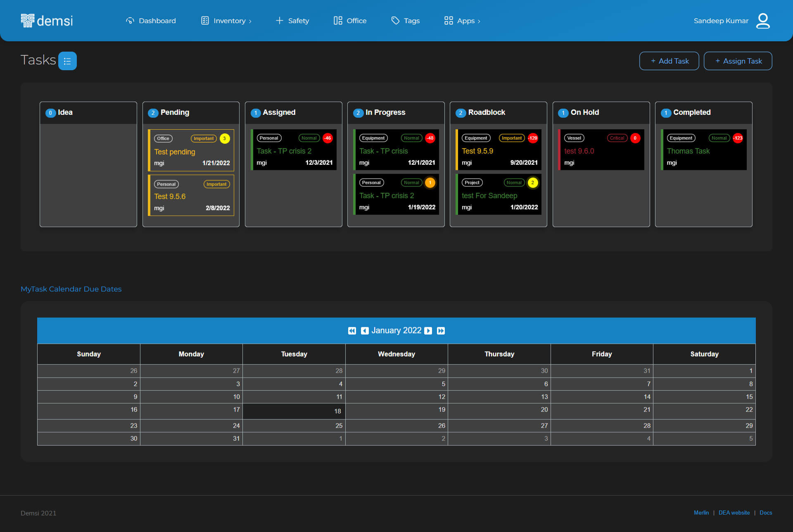Image resolution: width=793 pixels, height=532 pixels.
Task: Open the DEA website footer link
Action: coord(734,513)
